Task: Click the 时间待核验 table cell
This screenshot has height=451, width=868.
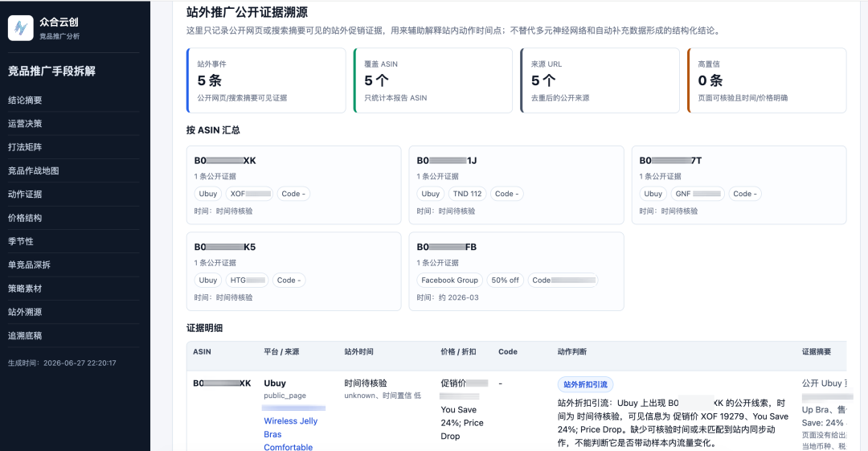Action: pos(366,383)
